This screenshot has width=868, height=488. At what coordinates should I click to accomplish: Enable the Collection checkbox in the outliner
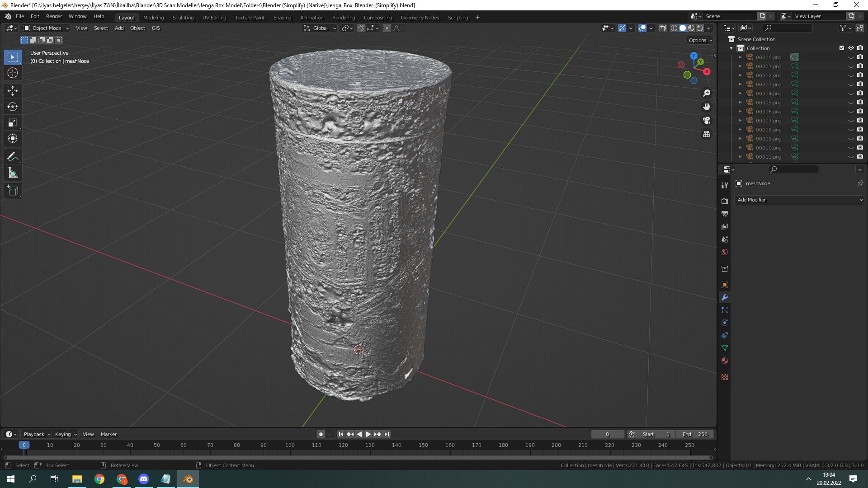coord(841,48)
